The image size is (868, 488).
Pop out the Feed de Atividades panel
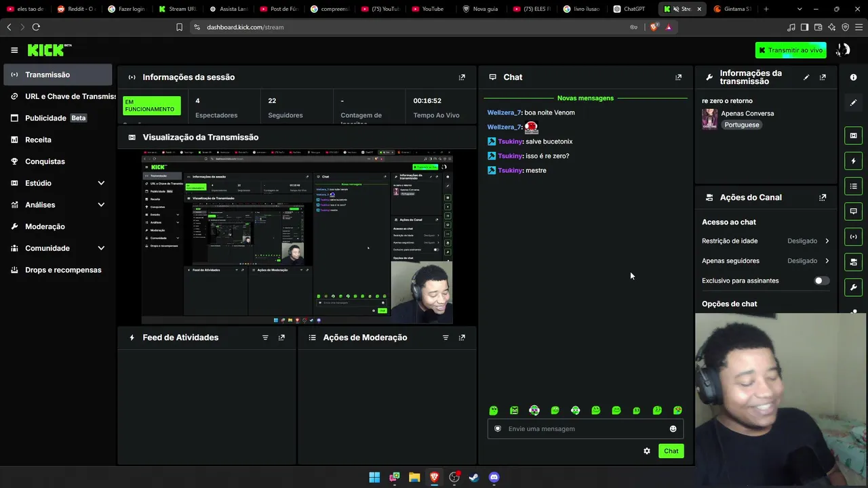[x=281, y=338]
